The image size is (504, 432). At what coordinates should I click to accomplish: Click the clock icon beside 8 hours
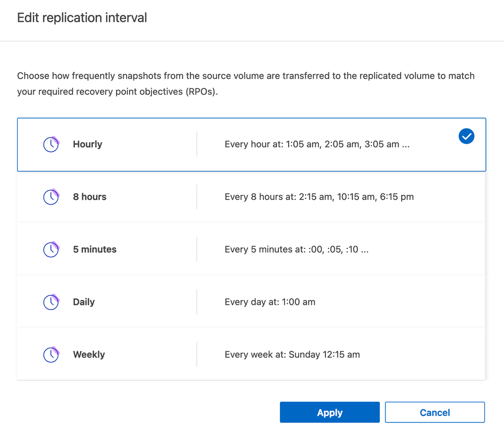[x=51, y=197]
